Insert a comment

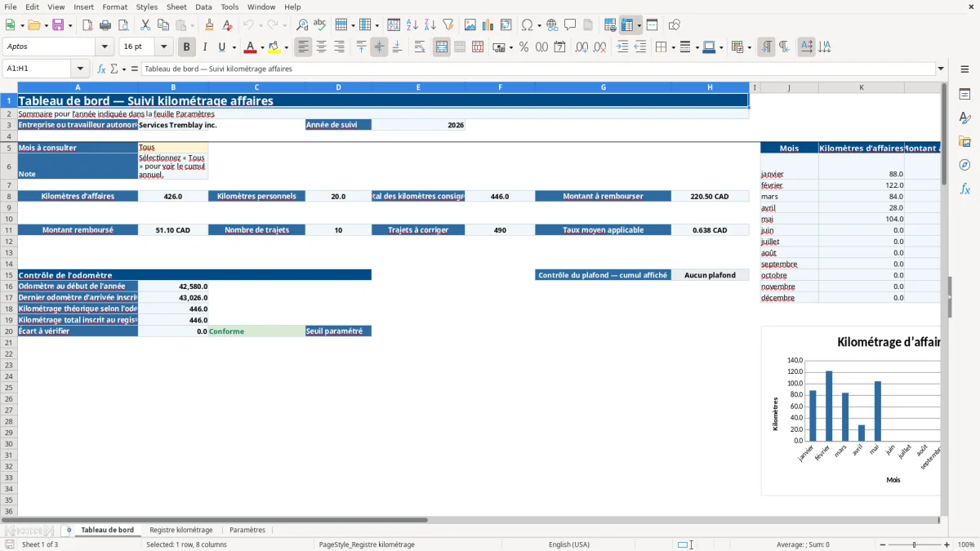[x=570, y=25]
